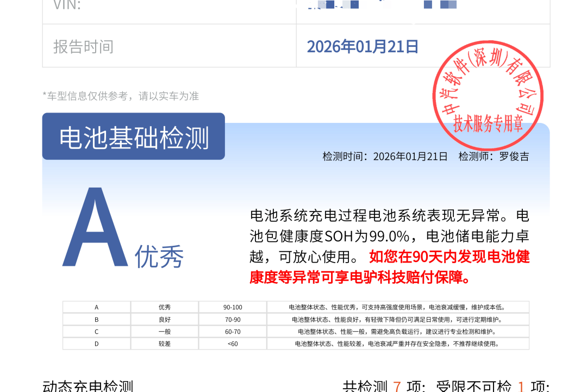The width and height of the screenshot is (587, 392).
Task: Click the 良好 cell in the table
Action: [x=165, y=320]
